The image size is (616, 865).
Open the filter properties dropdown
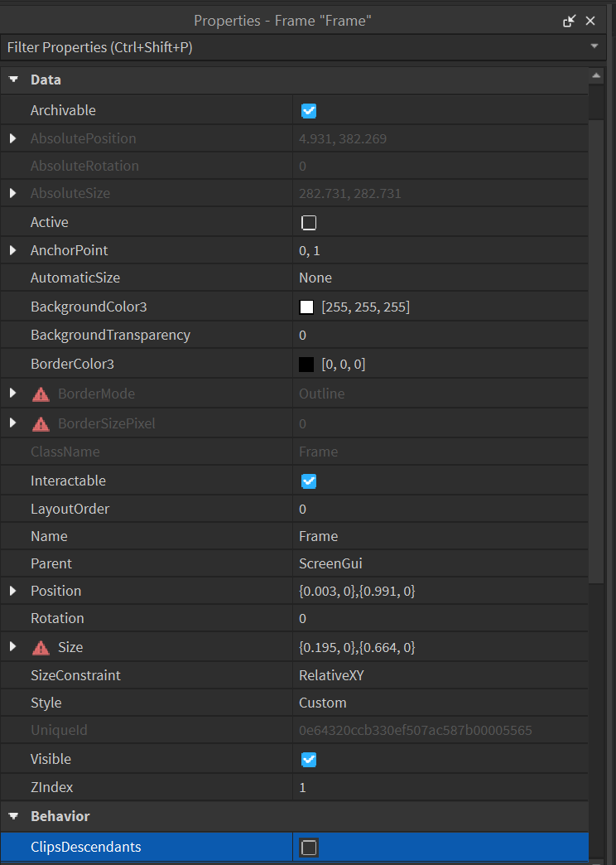[x=595, y=47]
